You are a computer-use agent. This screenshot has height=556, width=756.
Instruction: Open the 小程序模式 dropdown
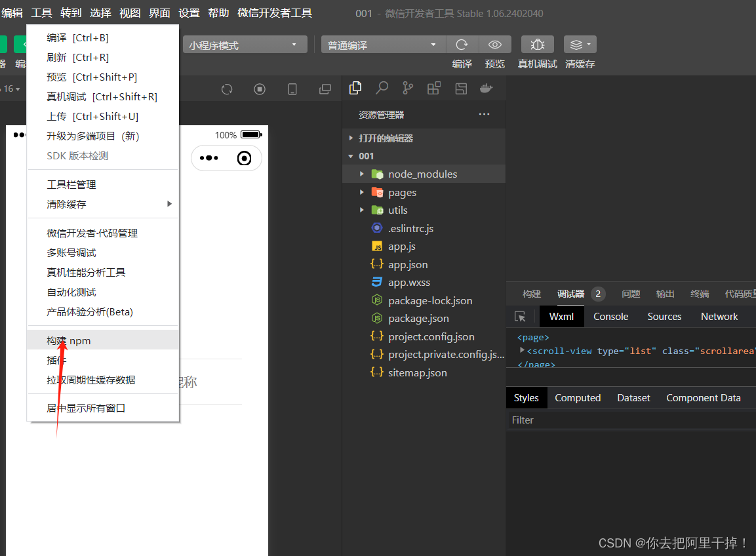pos(245,45)
